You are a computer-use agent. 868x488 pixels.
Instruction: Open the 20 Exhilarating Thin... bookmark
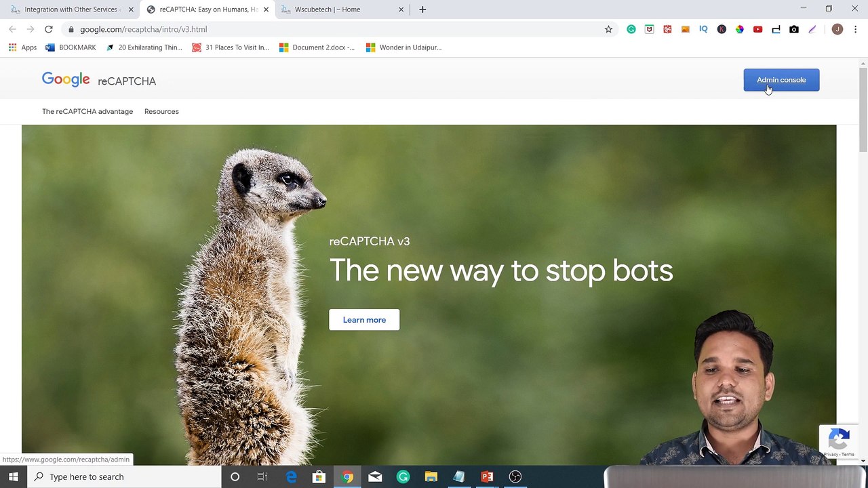coord(144,47)
